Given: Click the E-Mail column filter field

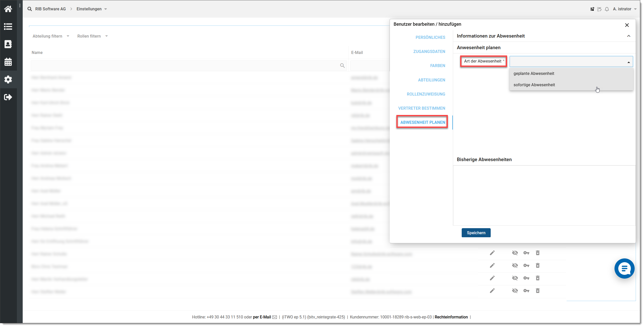Looking at the screenshot, I should [x=370, y=66].
